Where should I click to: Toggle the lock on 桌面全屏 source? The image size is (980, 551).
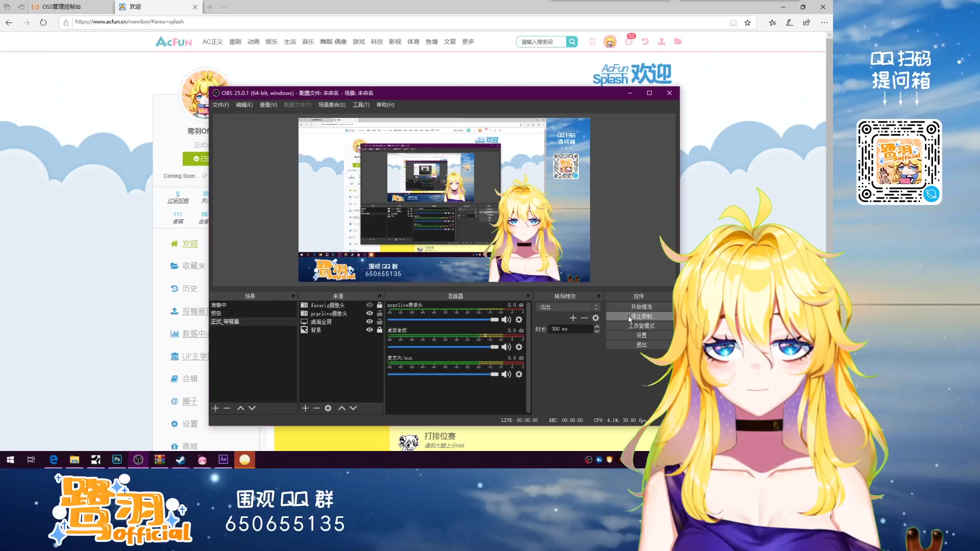pos(379,321)
